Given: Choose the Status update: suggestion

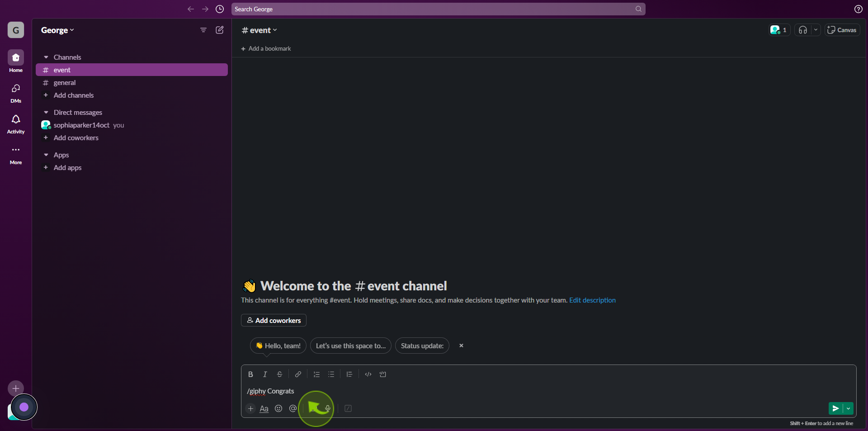Looking at the screenshot, I should click(422, 346).
